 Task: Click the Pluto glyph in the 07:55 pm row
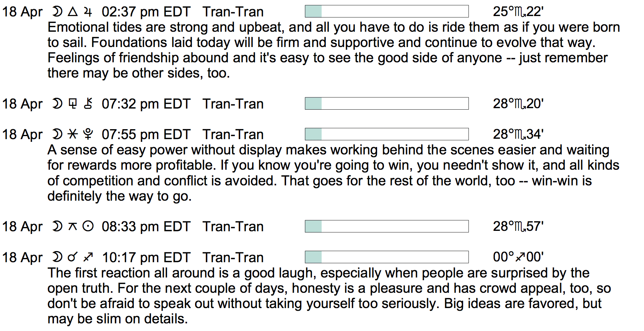[x=88, y=134]
